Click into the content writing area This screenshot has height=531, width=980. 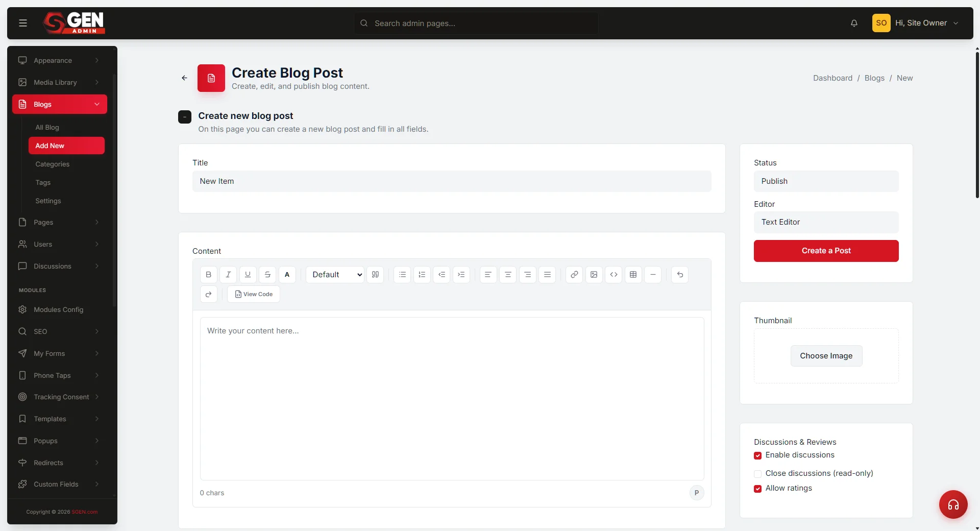452,399
